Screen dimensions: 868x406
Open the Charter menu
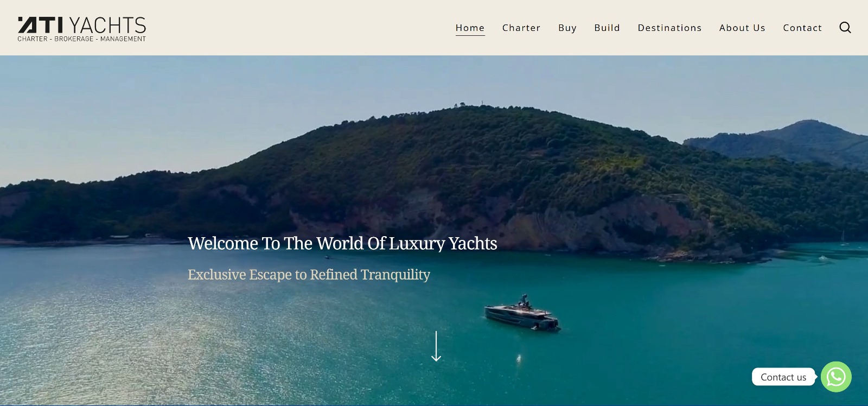pyautogui.click(x=521, y=28)
